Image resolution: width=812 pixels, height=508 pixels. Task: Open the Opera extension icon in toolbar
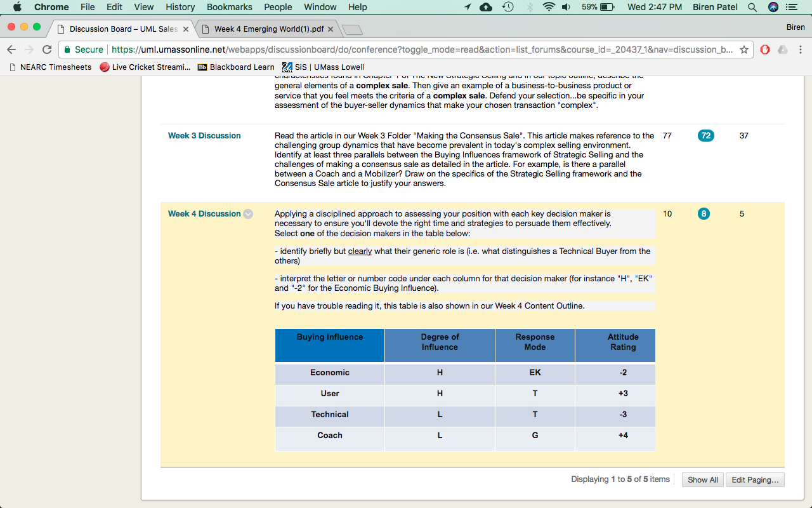765,50
